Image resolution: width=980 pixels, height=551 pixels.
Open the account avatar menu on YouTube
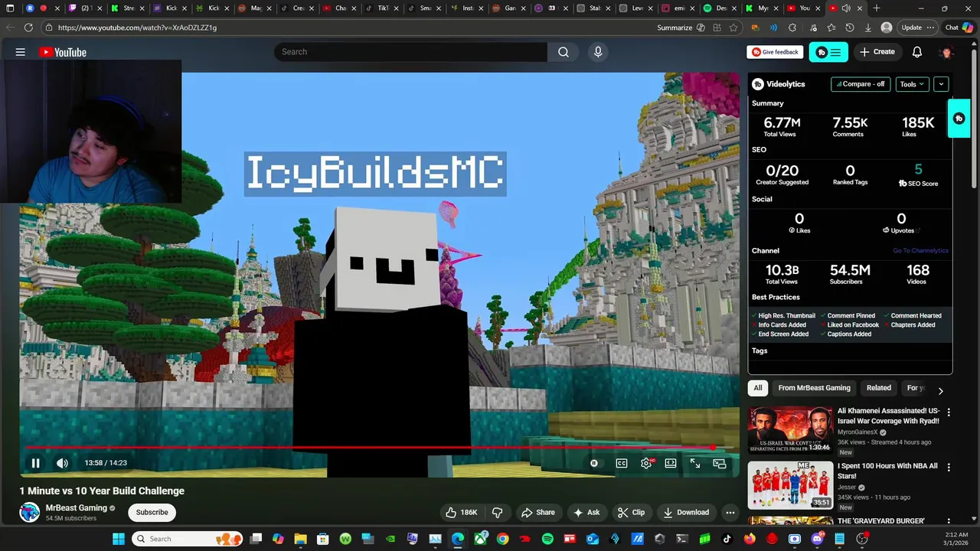pyautogui.click(x=947, y=52)
